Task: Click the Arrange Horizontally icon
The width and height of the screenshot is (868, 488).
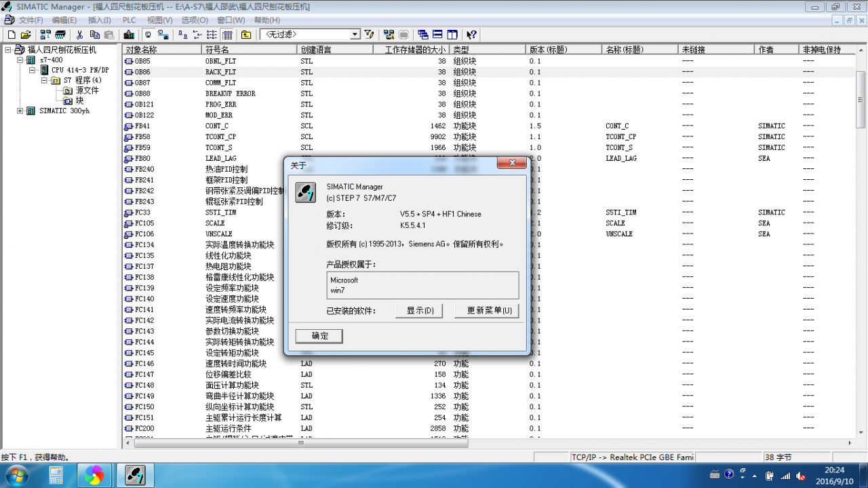Action: pyautogui.click(x=438, y=34)
